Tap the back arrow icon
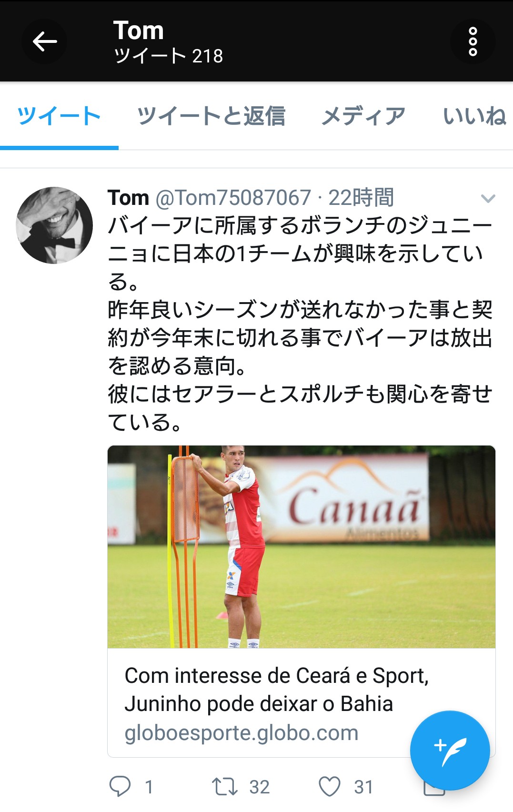The height and width of the screenshot is (812, 513). click(x=44, y=41)
